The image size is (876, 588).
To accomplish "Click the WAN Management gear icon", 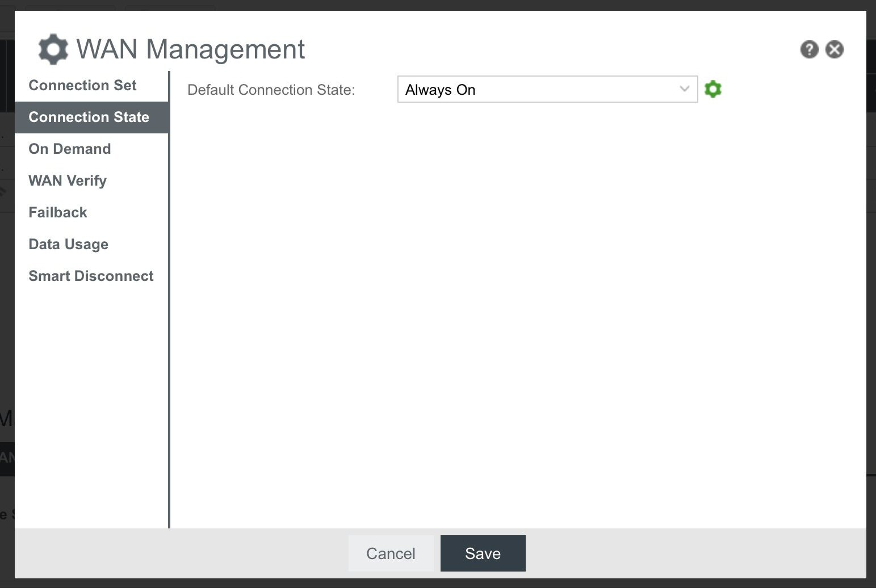I will [53, 49].
